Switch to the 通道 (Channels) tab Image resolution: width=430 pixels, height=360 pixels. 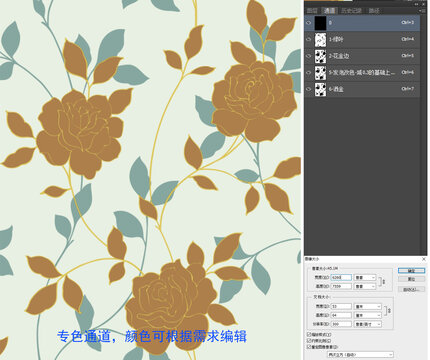330,11
